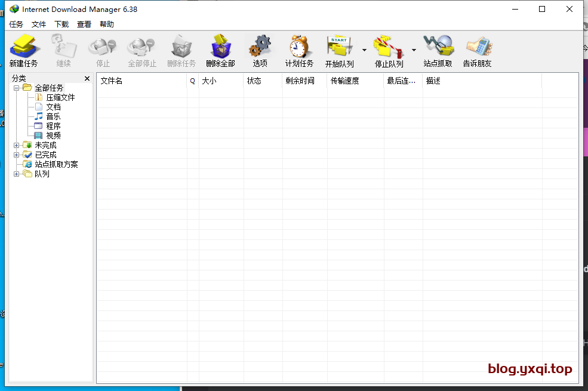The image size is (588, 391).
Task: Open IDM settings via the 选项 icon
Action: click(260, 51)
